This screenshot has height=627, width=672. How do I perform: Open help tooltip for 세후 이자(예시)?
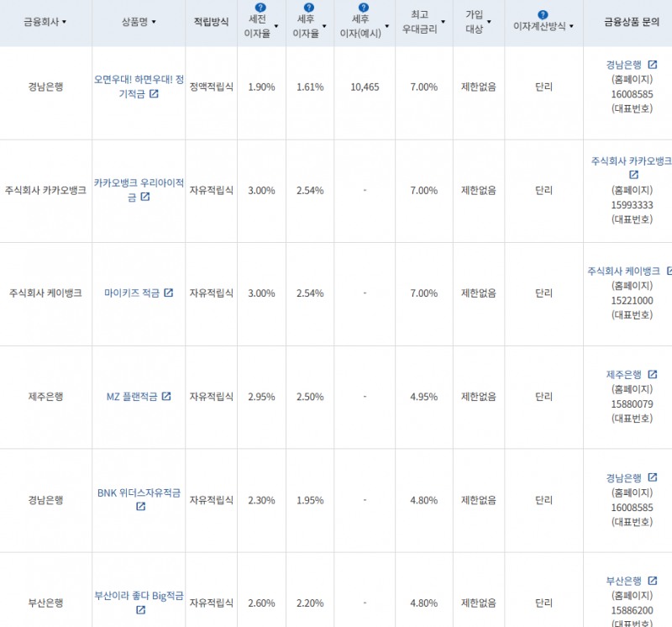point(364,8)
